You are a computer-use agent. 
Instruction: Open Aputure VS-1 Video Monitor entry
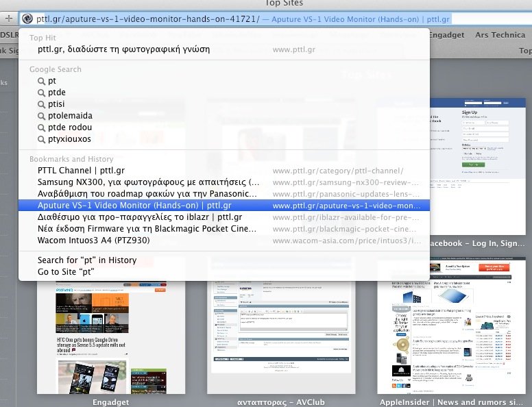click(224, 205)
